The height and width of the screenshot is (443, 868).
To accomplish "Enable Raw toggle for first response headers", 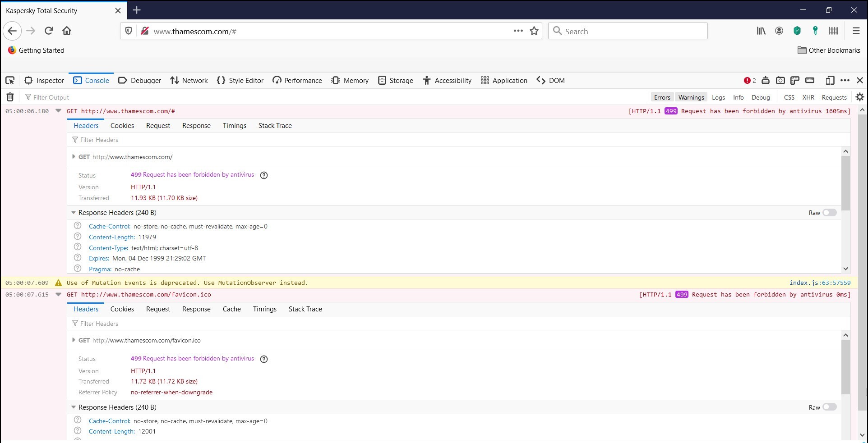I will [x=829, y=213].
